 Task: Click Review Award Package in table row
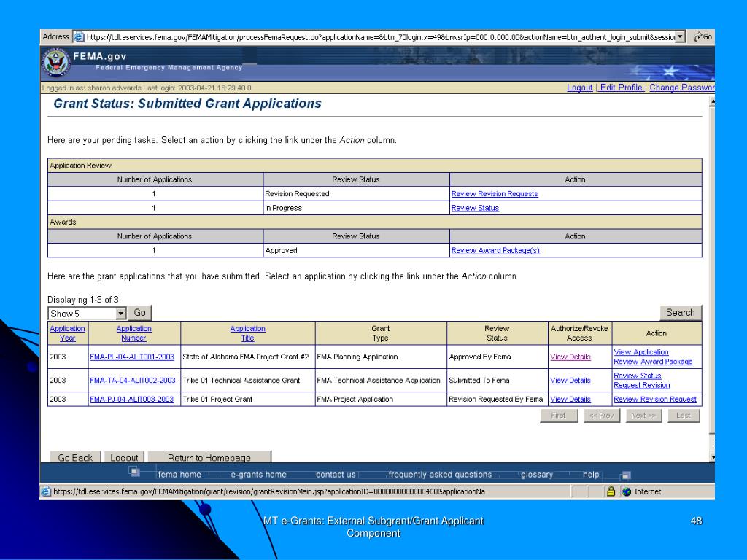click(x=653, y=362)
